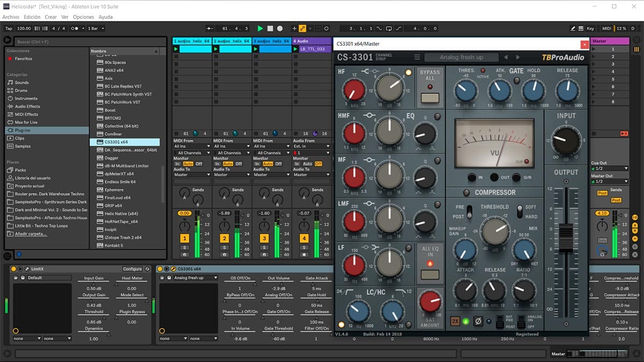Open track 2 Audio To Master dropdown

click(232, 174)
